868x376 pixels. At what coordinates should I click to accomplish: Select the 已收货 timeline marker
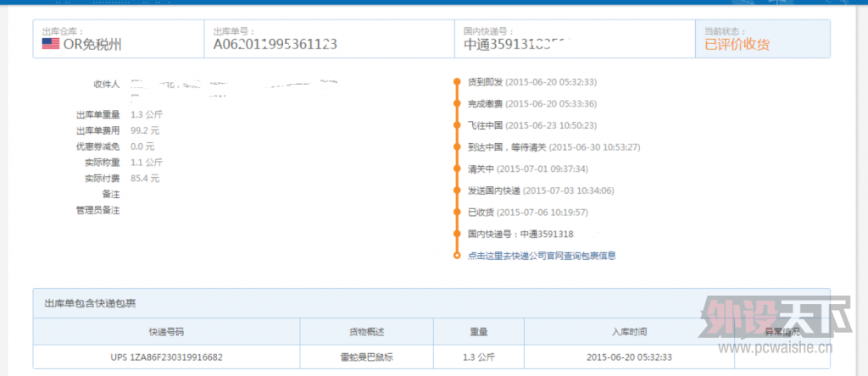(x=457, y=212)
